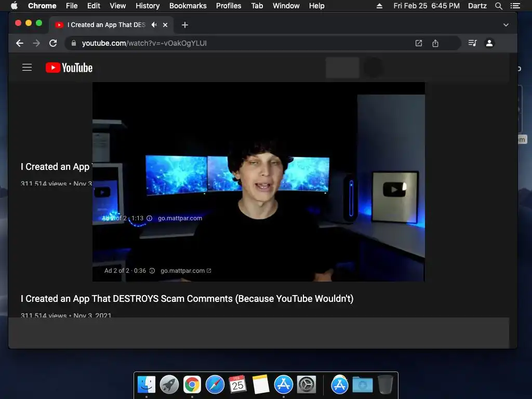Viewport: 532px width, 399px height.
Task: Open a new tab with plus button
Action: [x=184, y=25]
